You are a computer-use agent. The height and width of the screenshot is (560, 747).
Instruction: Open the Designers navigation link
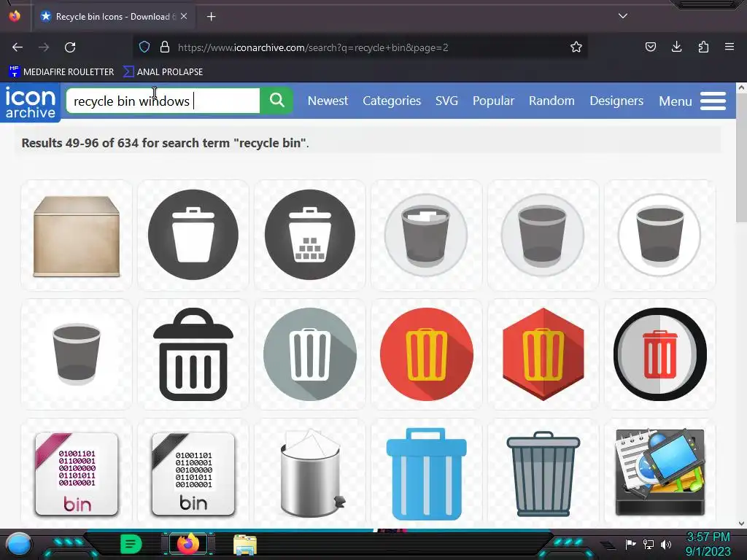coord(616,101)
